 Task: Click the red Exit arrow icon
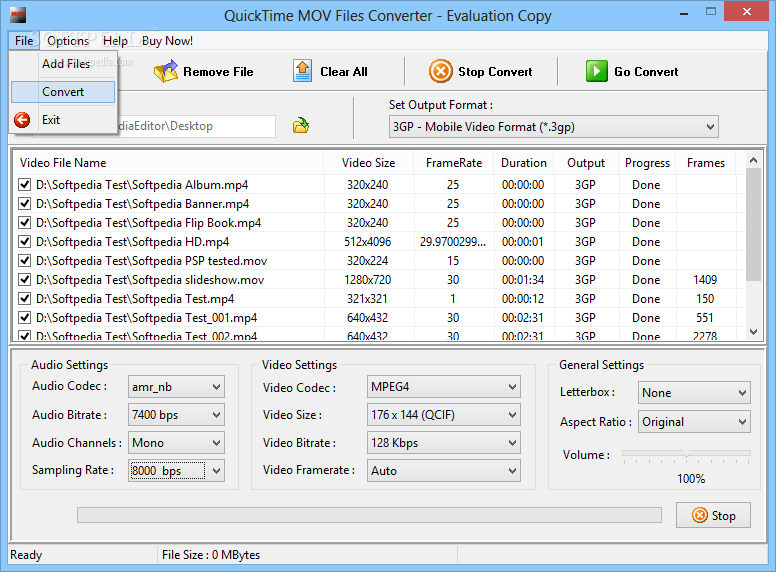coord(22,120)
